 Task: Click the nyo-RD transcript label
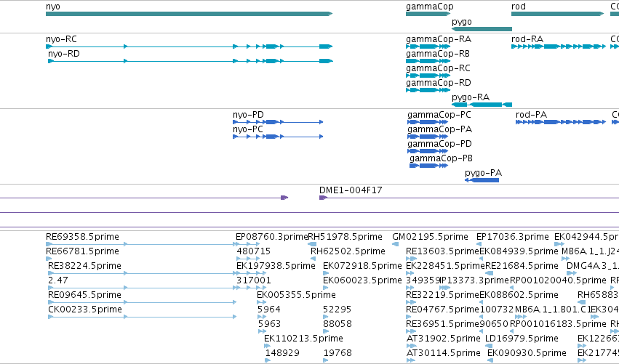point(63,54)
